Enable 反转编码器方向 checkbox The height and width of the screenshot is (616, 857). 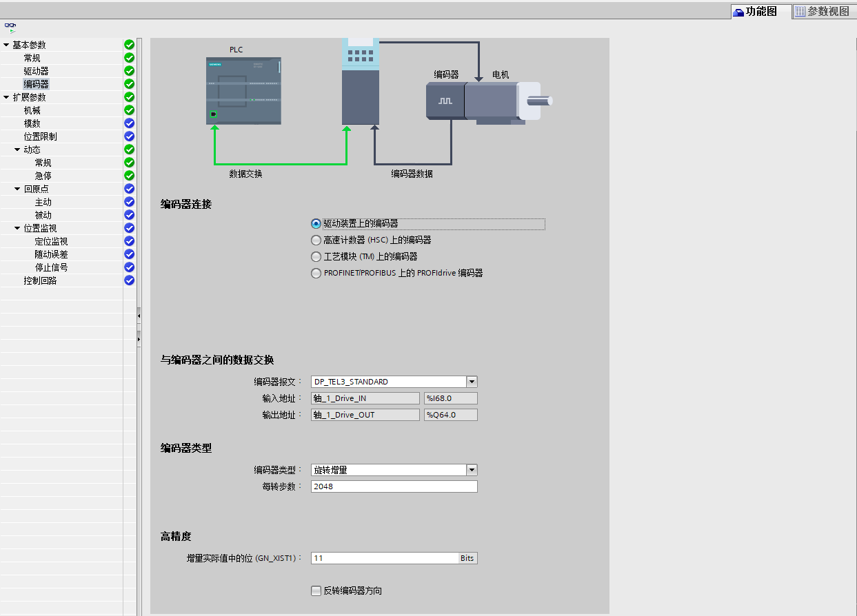pos(316,591)
